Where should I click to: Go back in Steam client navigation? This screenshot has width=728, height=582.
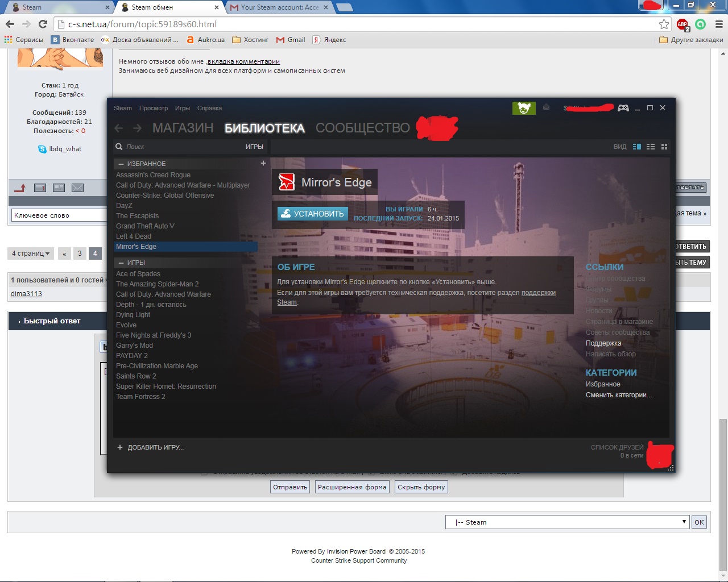coord(119,128)
